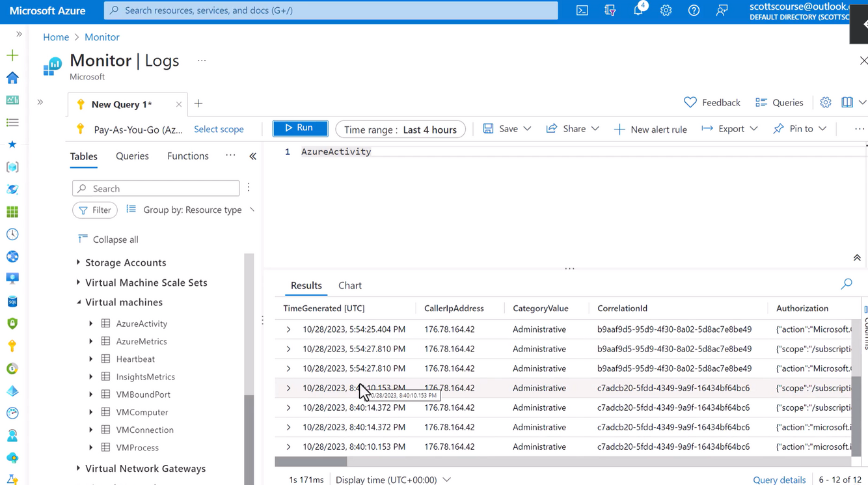Add a new query tab with plus
The image size is (868, 485).
click(x=198, y=104)
